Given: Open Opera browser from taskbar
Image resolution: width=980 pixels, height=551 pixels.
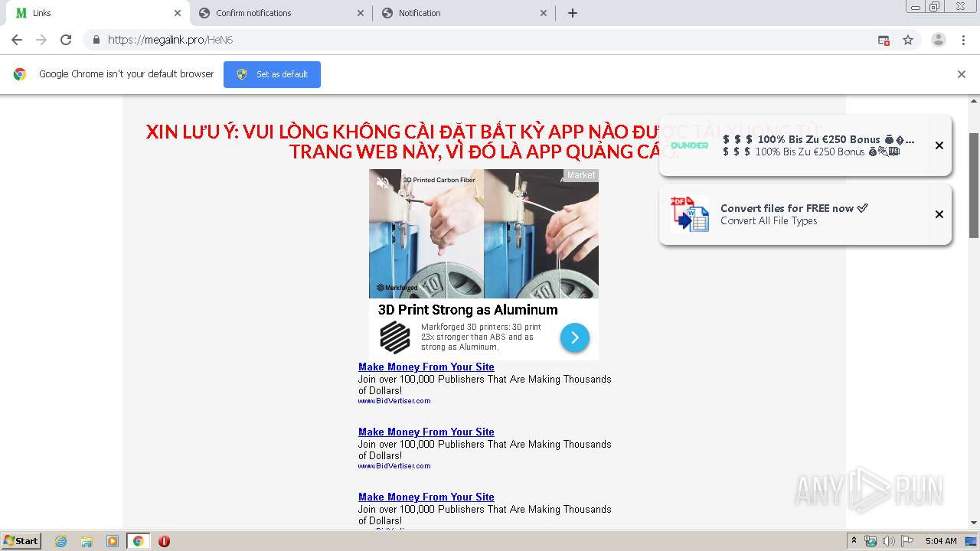Looking at the screenshot, I should (164, 541).
